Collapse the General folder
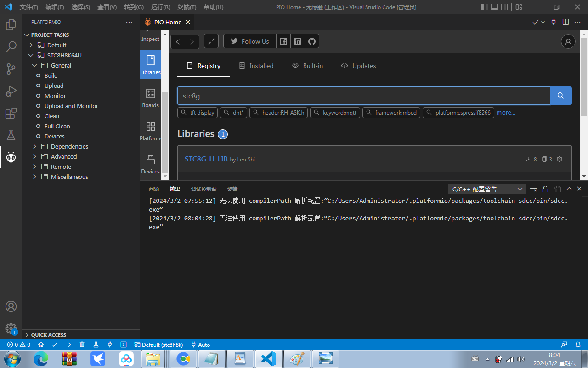This screenshot has height=368, width=588. coord(34,65)
